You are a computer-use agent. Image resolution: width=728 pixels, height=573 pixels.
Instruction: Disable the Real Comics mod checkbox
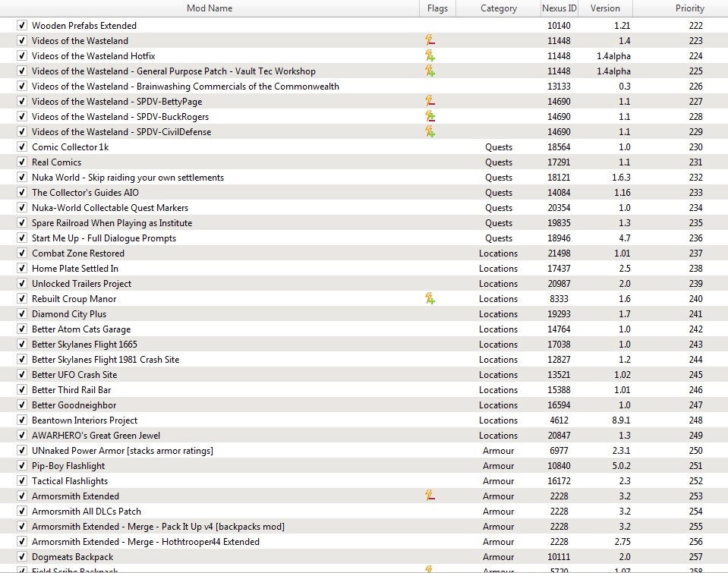click(22, 162)
